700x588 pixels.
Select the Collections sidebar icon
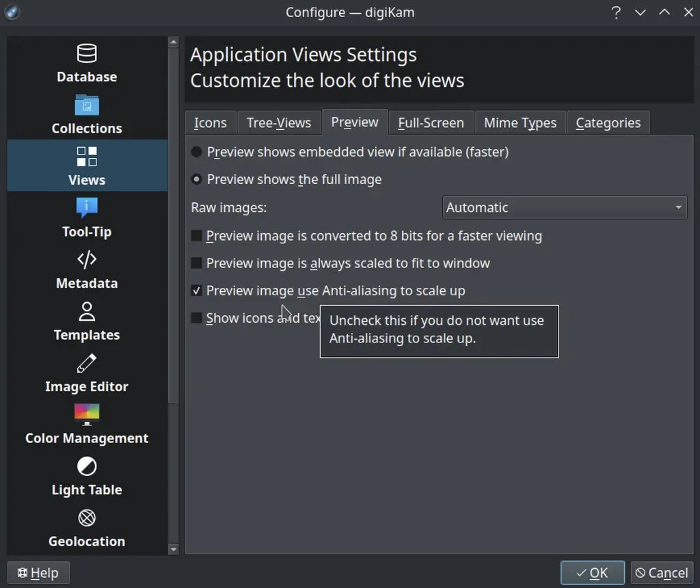(x=87, y=115)
